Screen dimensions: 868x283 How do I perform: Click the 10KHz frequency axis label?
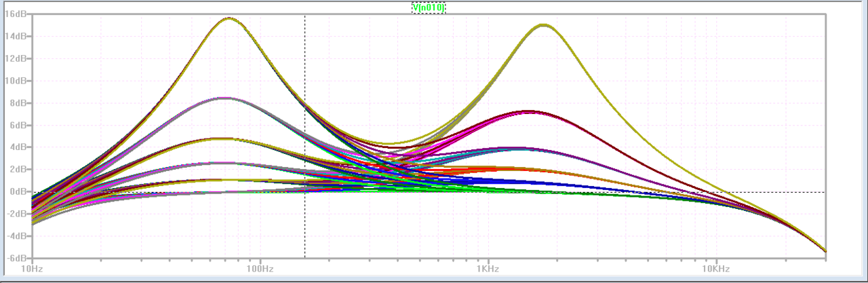[715, 269]
